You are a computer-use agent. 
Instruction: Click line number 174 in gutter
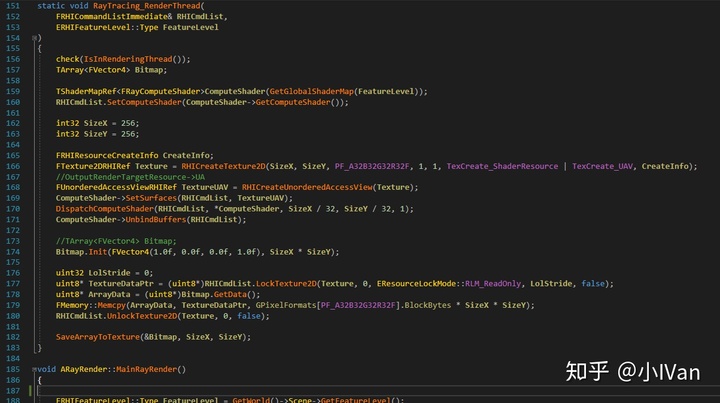pyautogui.click(x=13, y=252)
